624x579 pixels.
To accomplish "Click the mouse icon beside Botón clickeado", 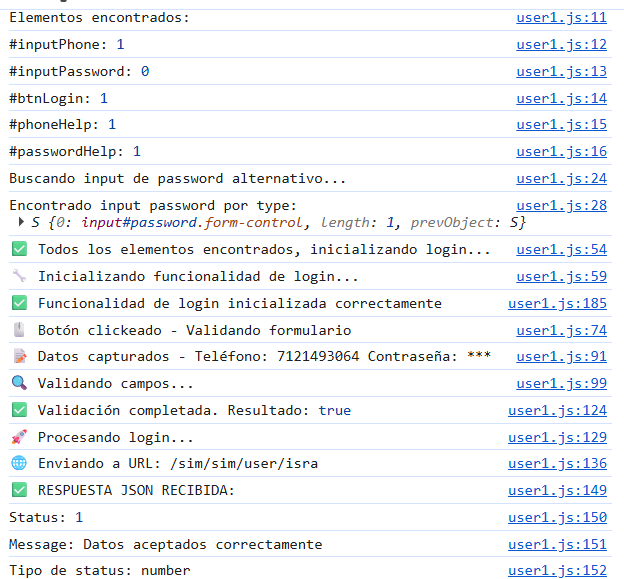I will point(19,331).
